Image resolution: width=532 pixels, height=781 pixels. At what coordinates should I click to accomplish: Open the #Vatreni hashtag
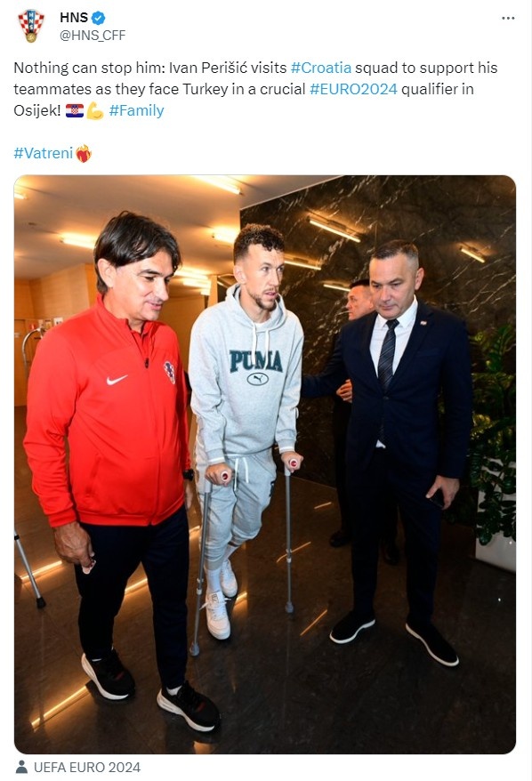coord(44,153)
